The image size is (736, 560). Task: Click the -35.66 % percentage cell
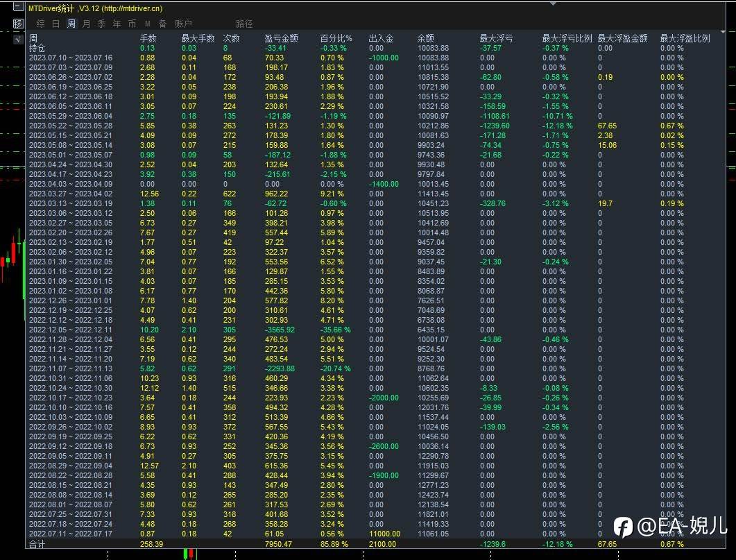pyautogui.click(x=335, y=330)
